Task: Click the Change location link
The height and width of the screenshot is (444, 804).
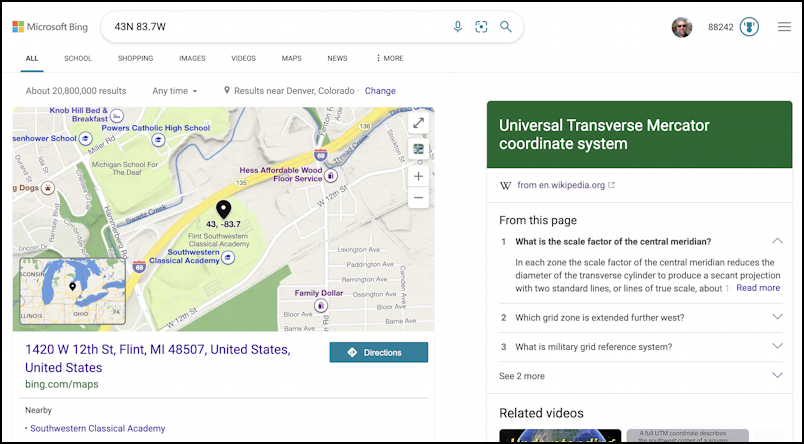Action: click(x=380, y=91)
